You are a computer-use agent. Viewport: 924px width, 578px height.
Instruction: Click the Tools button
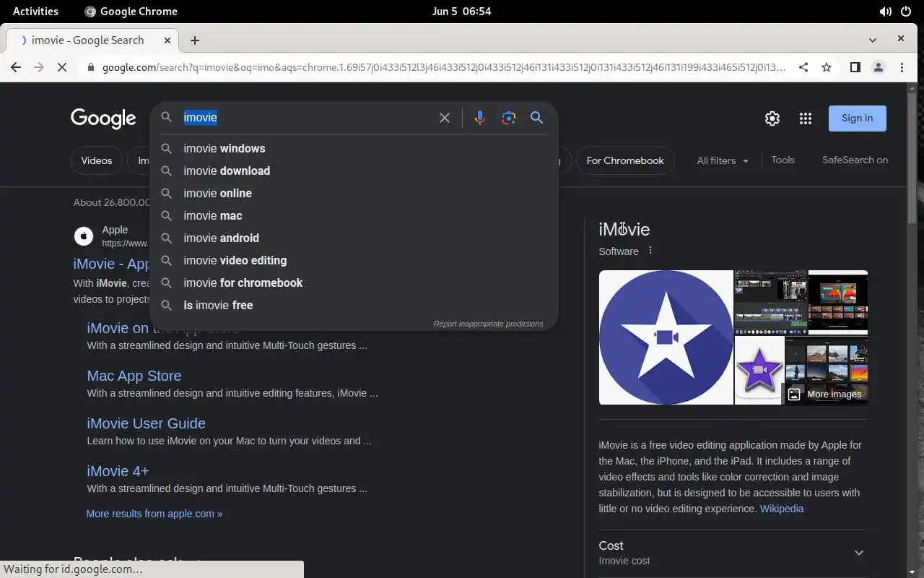(783, 160)
